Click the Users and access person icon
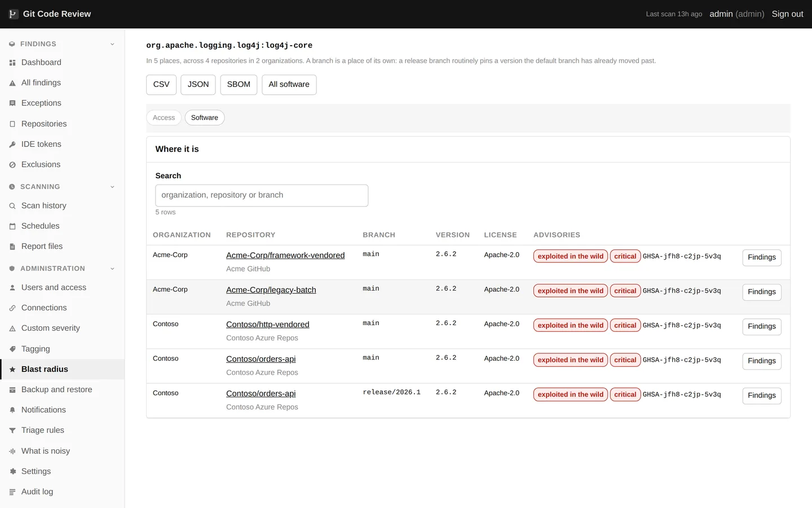 click(x=12, y=288)
